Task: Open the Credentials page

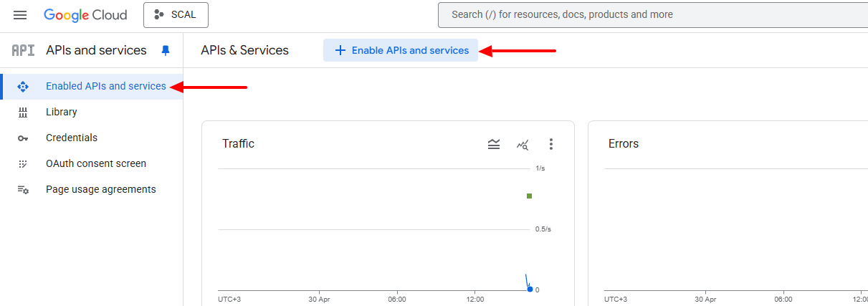Action: (72, 138)
